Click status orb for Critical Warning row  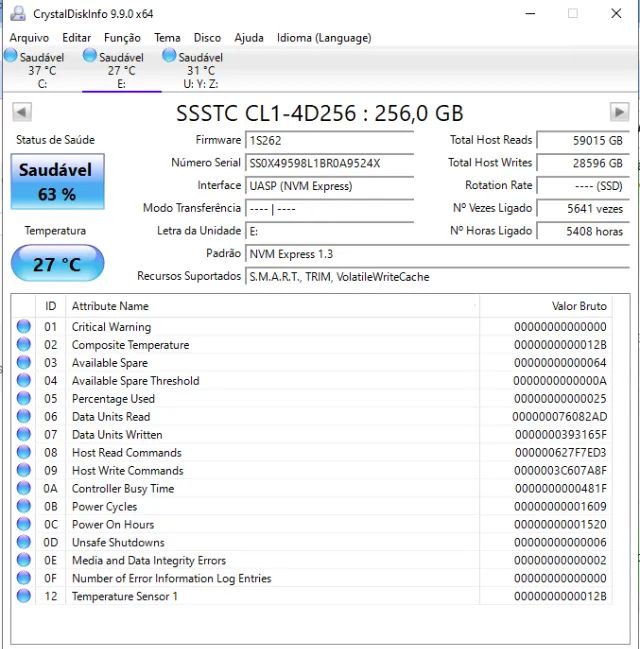[24, 326]
